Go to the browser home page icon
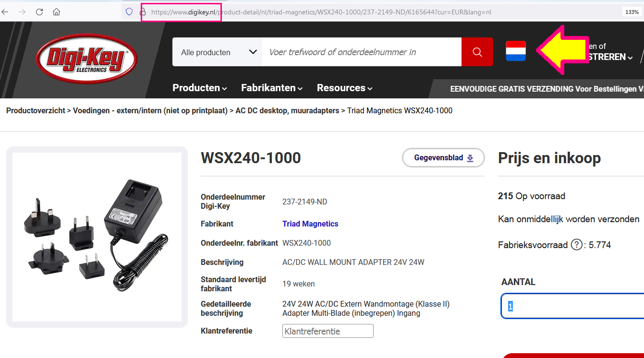The image size is (644, 358). coord(57,12)
